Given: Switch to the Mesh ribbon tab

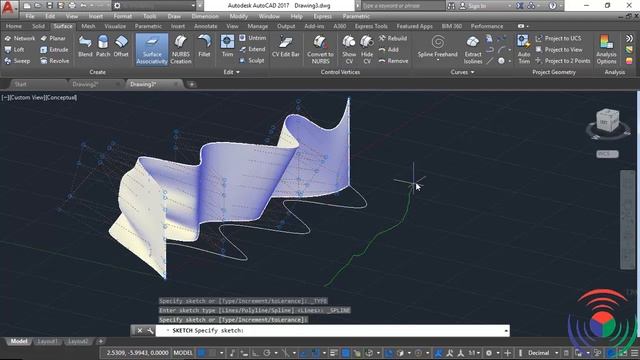Looking at the screenshot, I should tap(88, 26).
